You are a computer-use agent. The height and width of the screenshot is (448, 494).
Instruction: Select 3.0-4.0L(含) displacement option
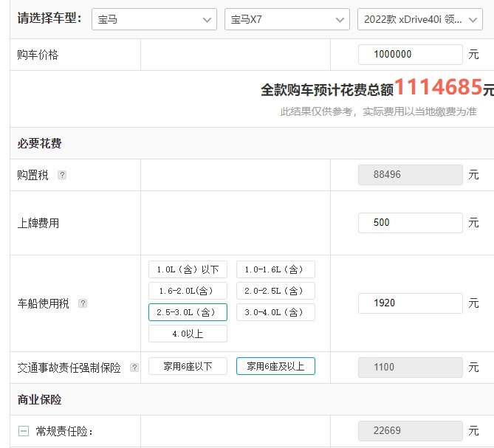click(275, 312)
